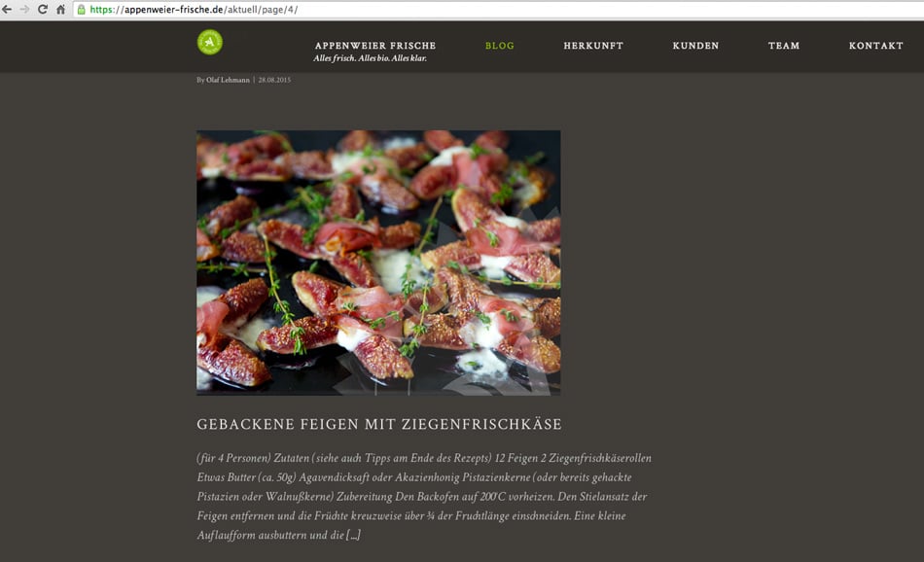
Task: Open the Team page
Action: 784,46
